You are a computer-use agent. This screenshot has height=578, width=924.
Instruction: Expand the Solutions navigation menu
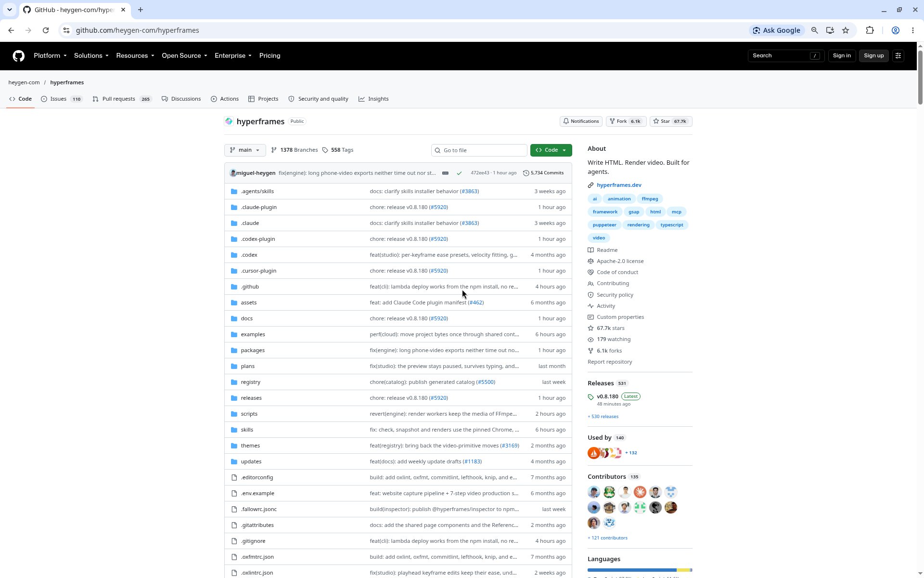(x=91, y=56)
